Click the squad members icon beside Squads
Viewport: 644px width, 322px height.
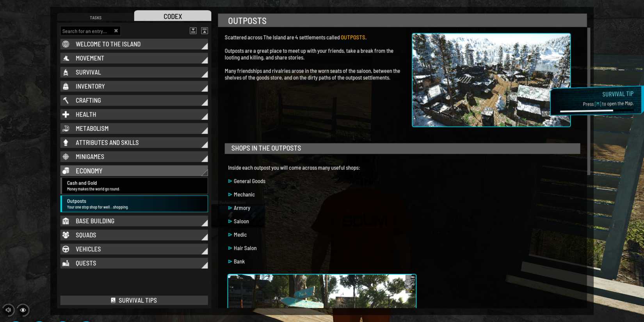(66, 235)
